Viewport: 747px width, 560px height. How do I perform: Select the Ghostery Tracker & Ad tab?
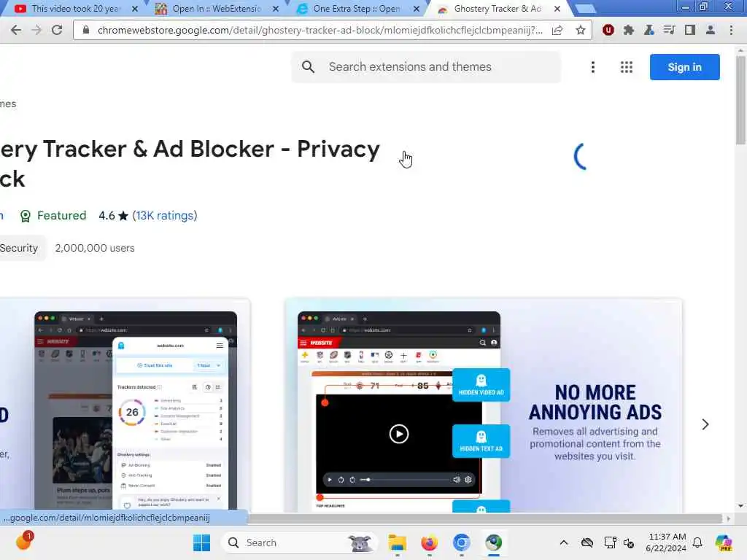(497, 9)
